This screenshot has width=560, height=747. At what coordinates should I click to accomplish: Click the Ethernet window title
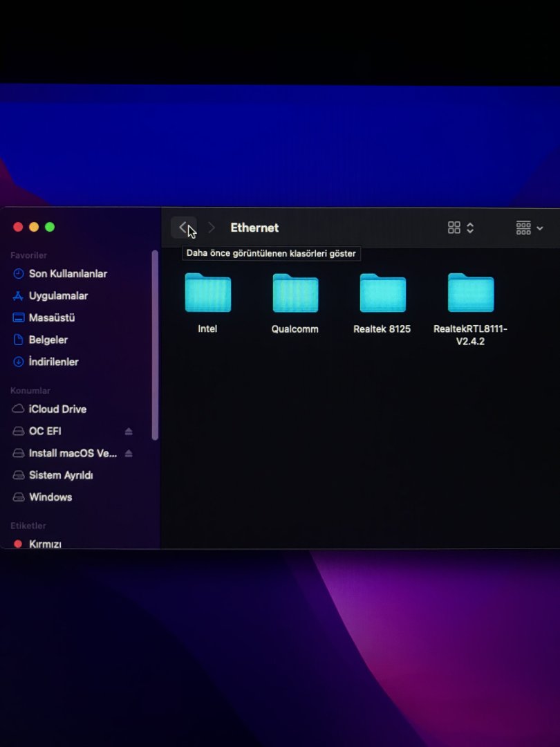[x=254, y=228]
